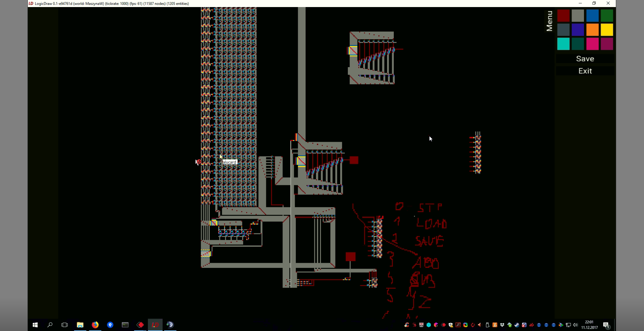644x331 pixels.
Task: Pick the gray color swatch
Action: click(x=578, y=15)
